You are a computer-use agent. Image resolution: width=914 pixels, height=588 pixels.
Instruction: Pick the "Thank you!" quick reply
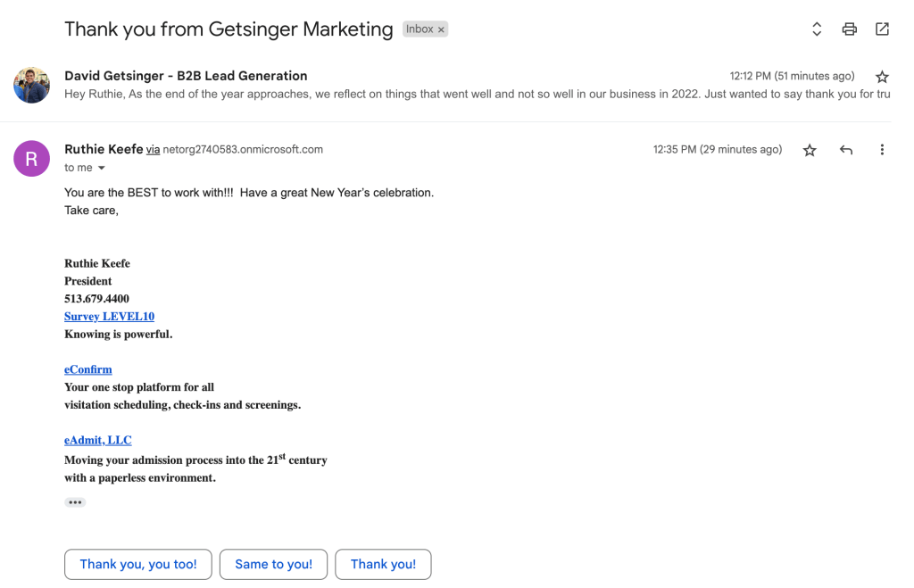click(x=383, y=564)
